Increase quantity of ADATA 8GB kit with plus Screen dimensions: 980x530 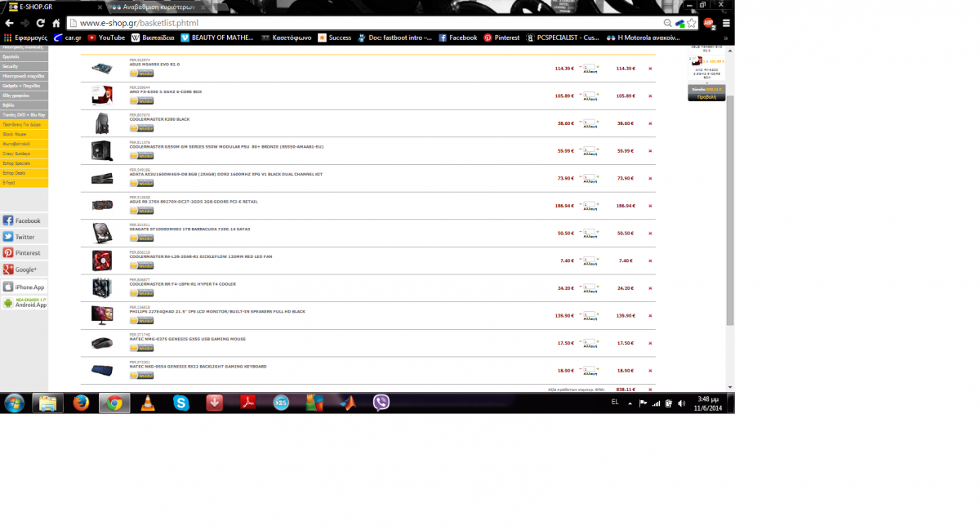(x=598, y=176)
